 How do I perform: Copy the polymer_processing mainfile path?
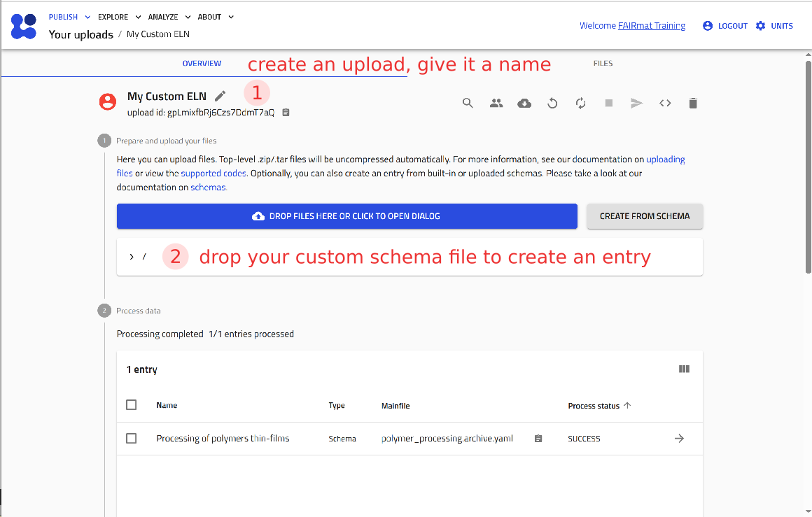[x=538, y=439]
